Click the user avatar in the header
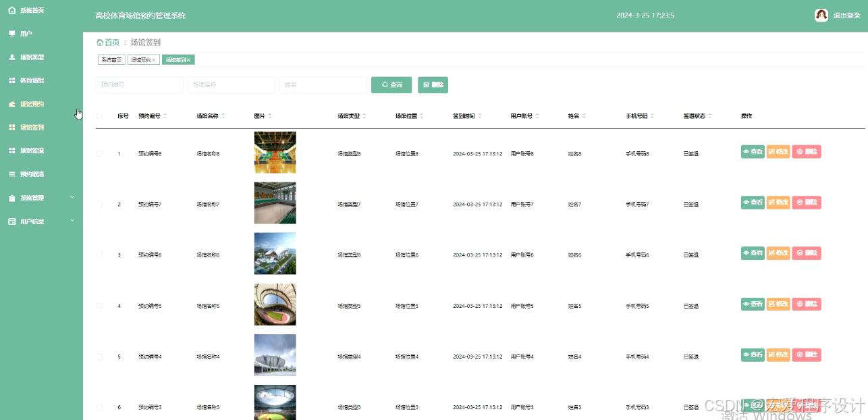The image size is (868, 420). (821, 16)
